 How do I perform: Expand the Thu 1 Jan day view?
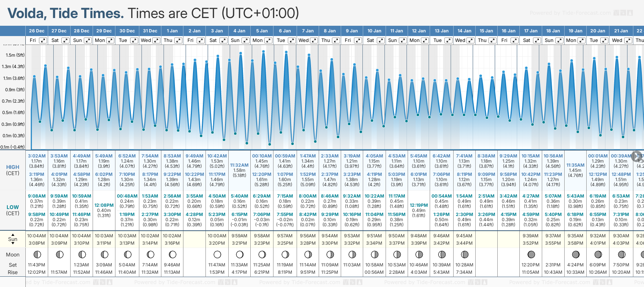[178, 40]
